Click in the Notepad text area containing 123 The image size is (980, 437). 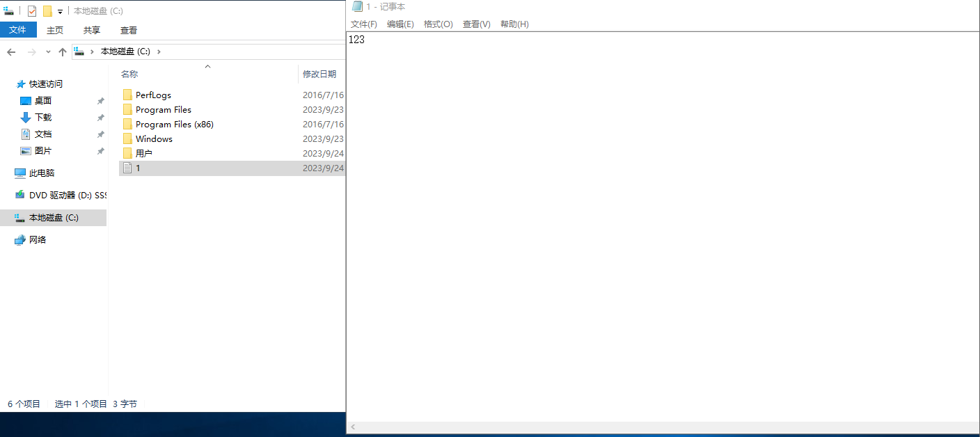pos(663,226)
